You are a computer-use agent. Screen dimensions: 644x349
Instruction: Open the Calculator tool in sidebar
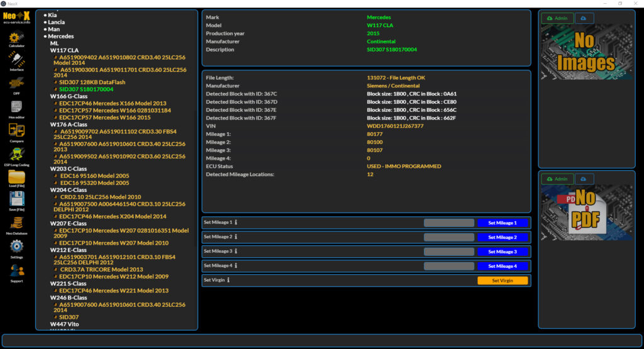16,38
